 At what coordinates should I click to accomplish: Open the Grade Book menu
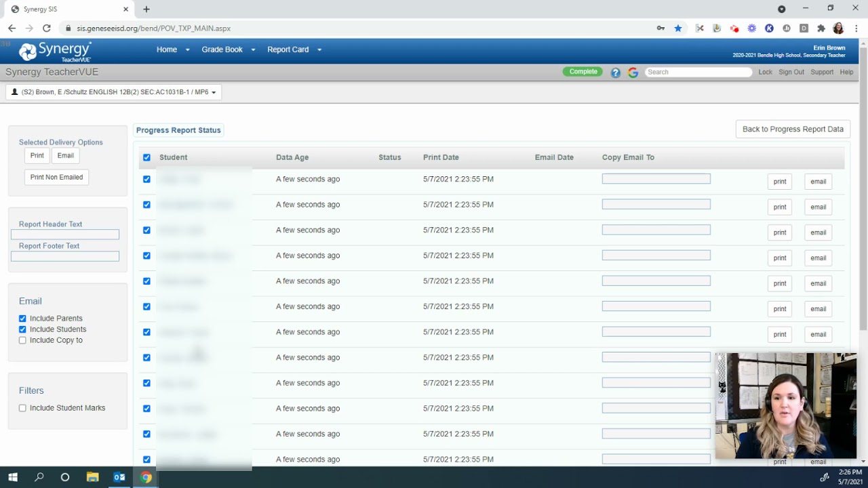coord(222,49)
